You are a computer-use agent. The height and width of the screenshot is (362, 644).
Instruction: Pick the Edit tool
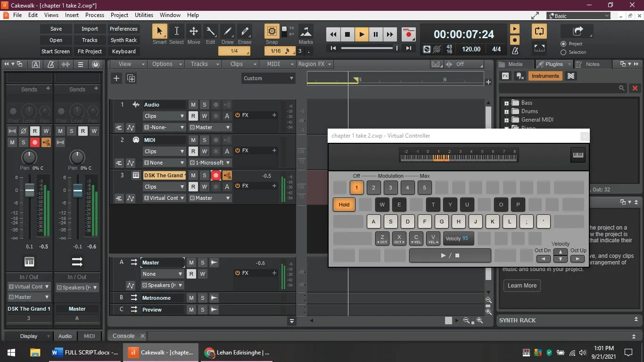(x=210, y=32)
